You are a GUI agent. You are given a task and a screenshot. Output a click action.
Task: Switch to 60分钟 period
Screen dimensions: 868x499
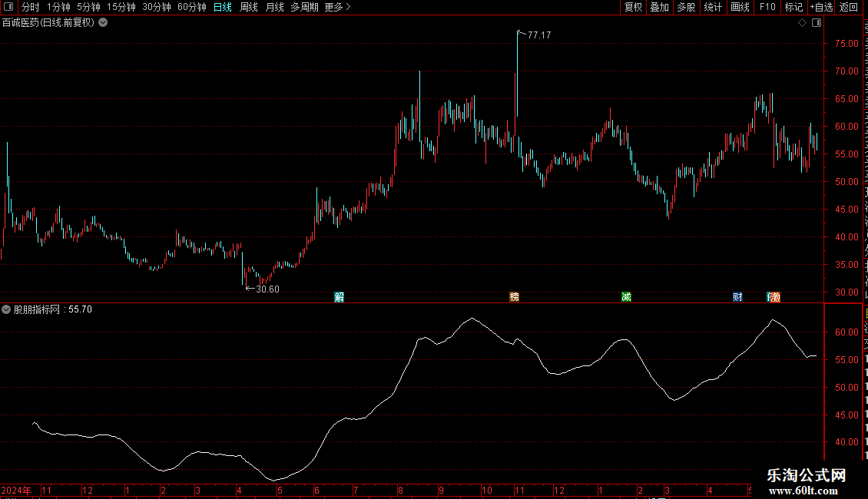coord(192,7)
